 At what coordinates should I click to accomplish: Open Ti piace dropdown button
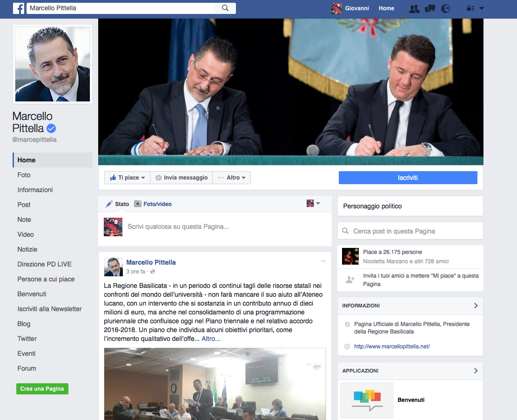coord(127,178)
